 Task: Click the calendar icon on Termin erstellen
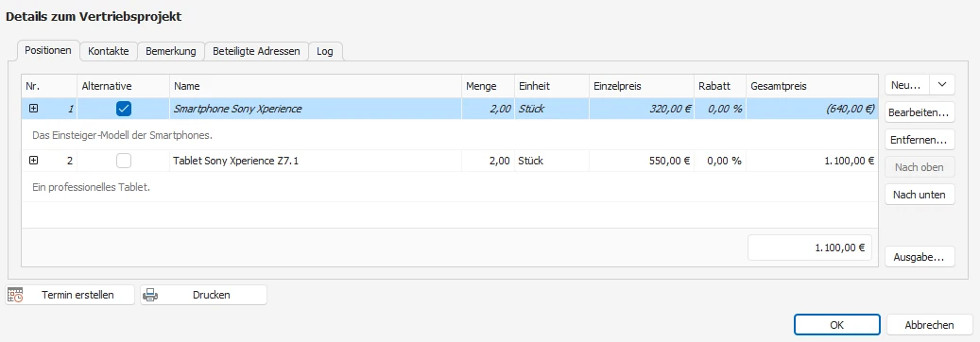(16, 295)
